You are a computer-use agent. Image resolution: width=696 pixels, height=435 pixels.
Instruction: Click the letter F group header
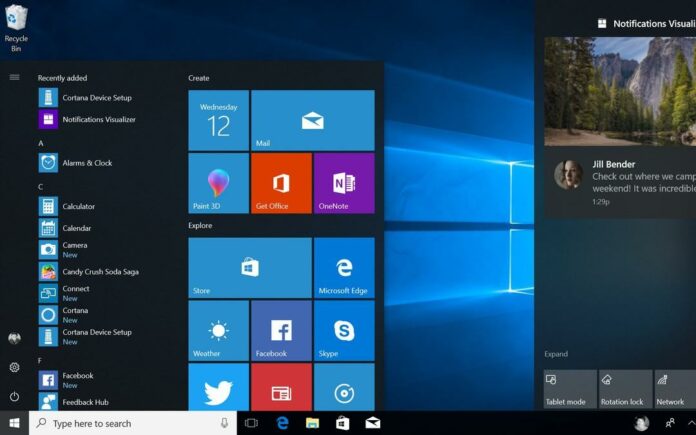pyautogui.click(x=40, y=361)
